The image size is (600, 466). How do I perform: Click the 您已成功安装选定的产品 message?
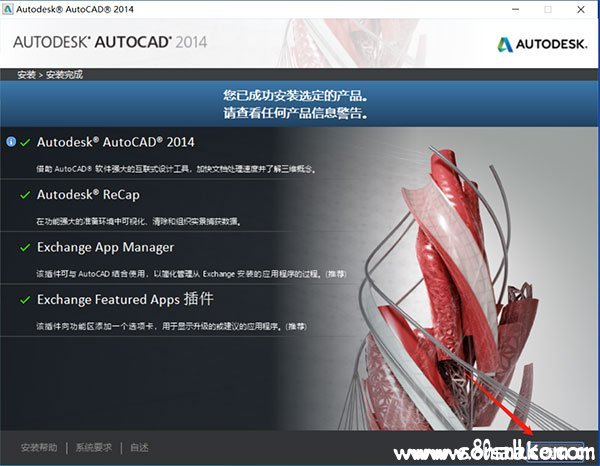296,96
